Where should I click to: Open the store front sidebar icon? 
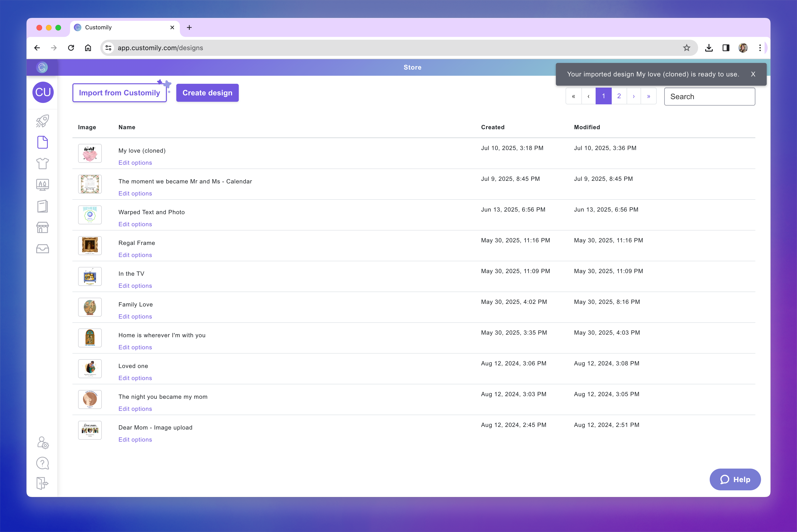coord(42,228)
